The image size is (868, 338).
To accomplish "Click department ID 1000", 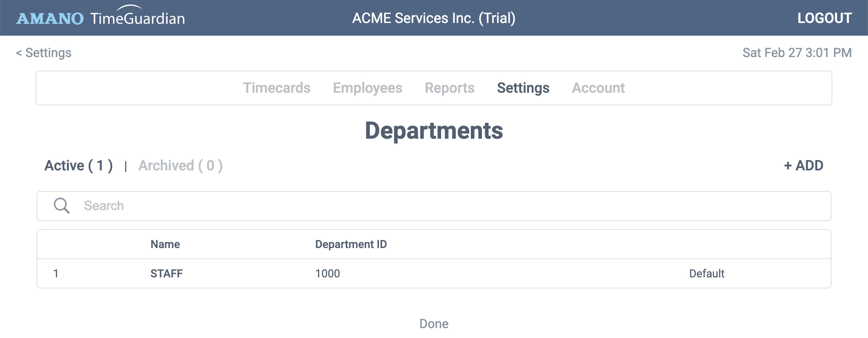I will (x=327, y=273).
